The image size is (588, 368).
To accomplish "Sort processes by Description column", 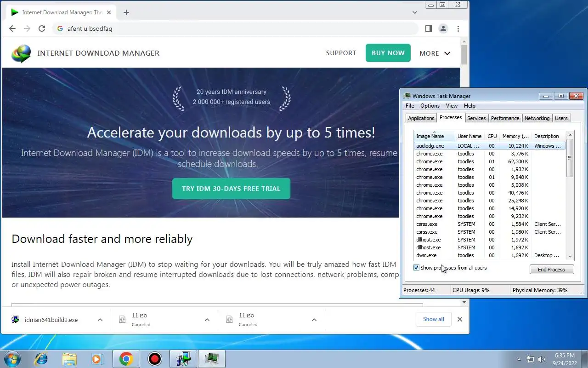I will 548,136.
